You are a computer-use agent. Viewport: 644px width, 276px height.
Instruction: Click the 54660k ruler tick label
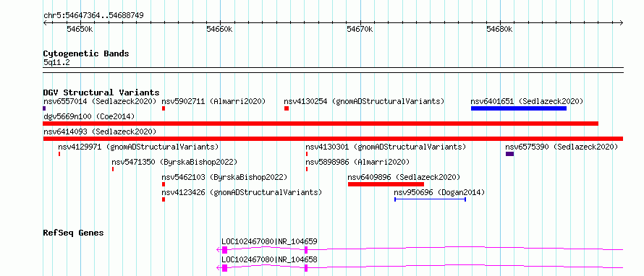pyautogui.click(x=220, y=29)
